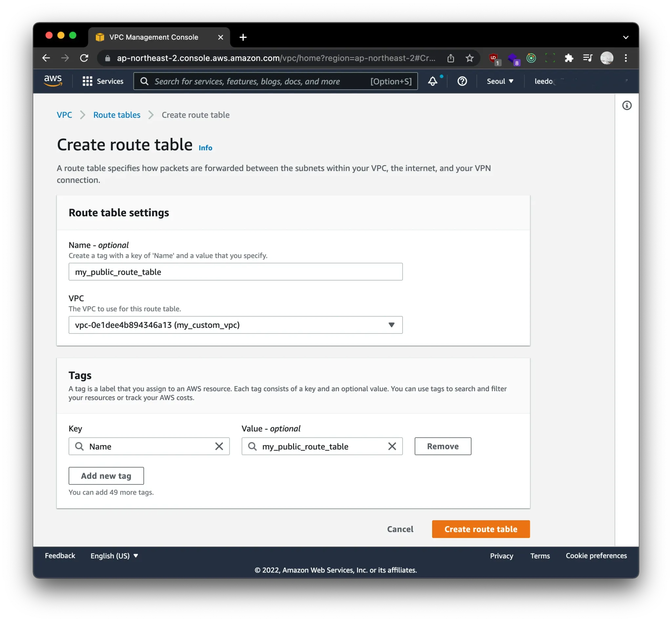
Task: Open the AWS help question mark icon
Action: [x=462, y=81]
